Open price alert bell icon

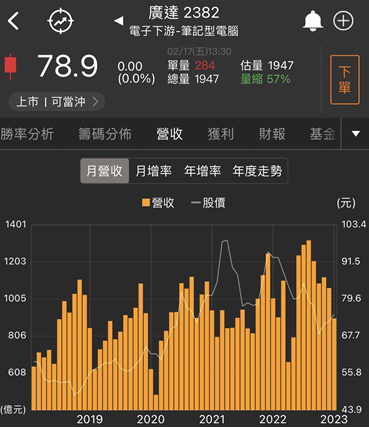tap(313, 21)
